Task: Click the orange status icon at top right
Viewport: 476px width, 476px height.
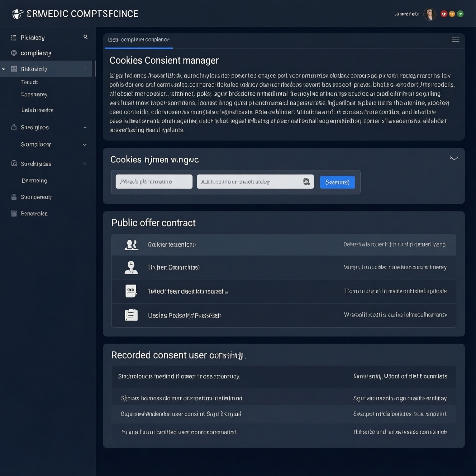Action: click(452, 14)
